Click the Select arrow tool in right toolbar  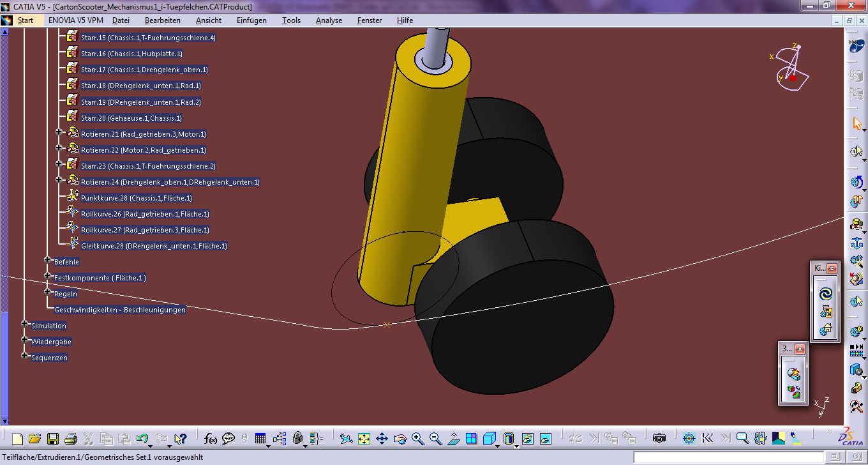click(857, 123)
